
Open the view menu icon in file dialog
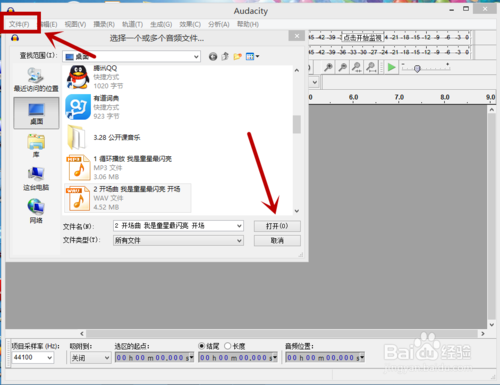click(252, 57)
